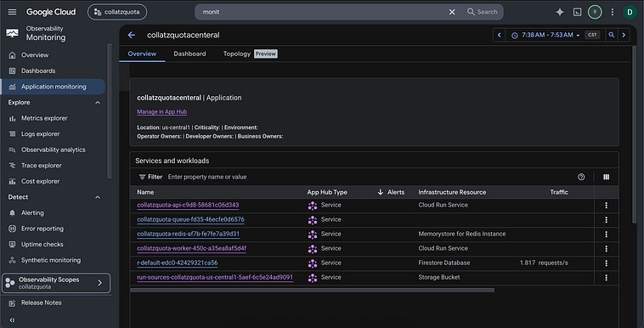Click the App Hub Type column header

327,192
